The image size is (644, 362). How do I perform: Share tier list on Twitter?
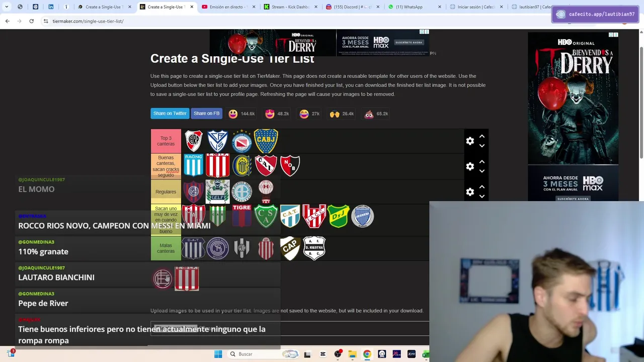[x=170, y=114]
